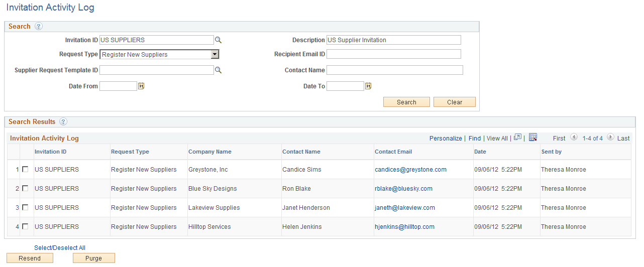
Task: Check the Greystone, Inc row checkbox
Action: [25, 170]
